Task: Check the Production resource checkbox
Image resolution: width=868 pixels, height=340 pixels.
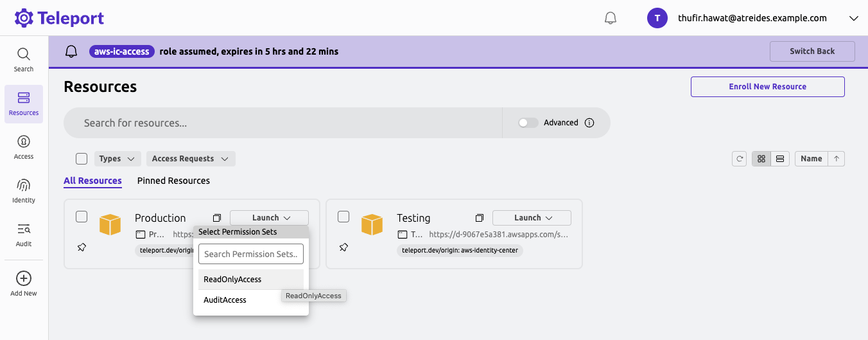Action: tap(82, 217)
